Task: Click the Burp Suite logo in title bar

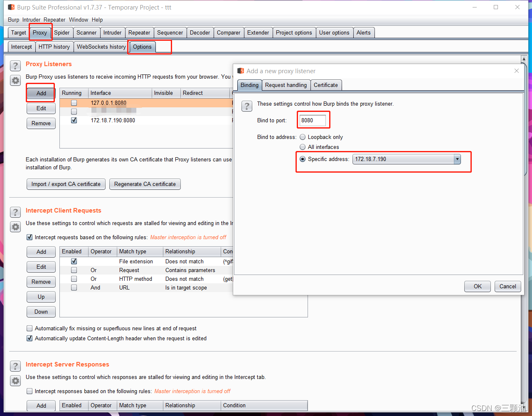Action: point(11,7)
